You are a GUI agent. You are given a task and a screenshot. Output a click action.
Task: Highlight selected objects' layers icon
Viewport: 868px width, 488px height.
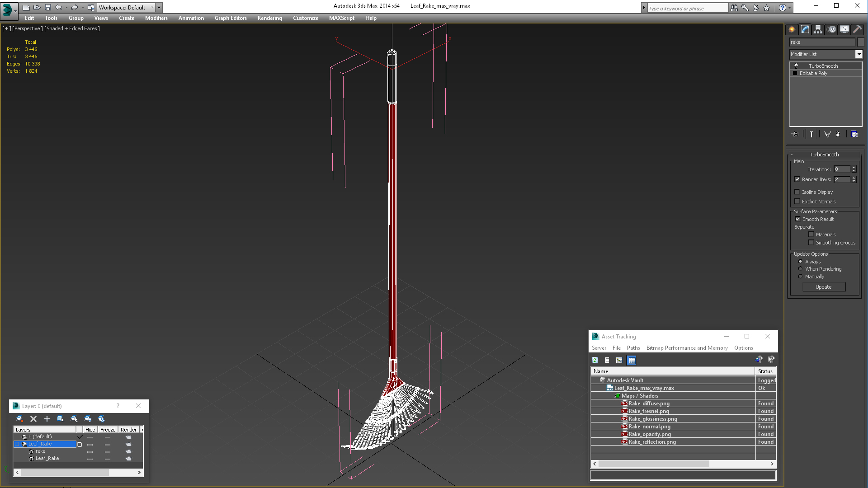click(x=74, y=419)
